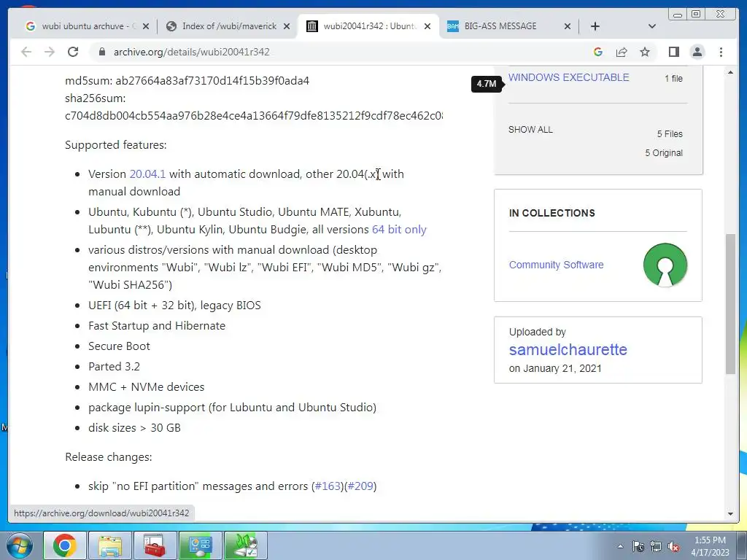This screenshot has height=560, width=747.
Task: Click the site security lock icon
Action: [102, 52]
